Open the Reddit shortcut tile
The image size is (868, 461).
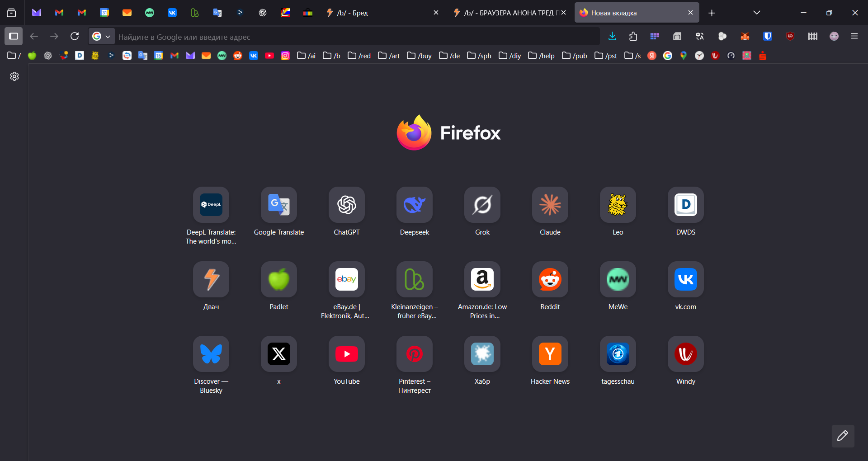point(550,279)
